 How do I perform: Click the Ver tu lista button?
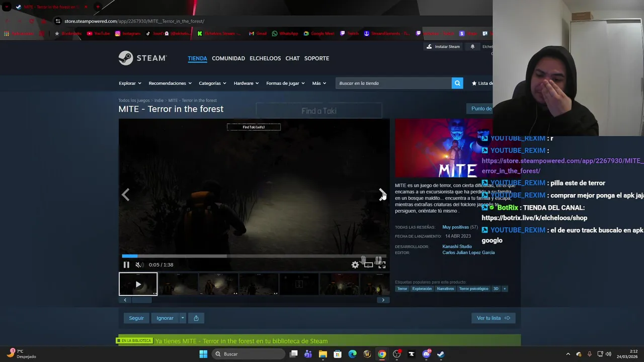point(493,318)
